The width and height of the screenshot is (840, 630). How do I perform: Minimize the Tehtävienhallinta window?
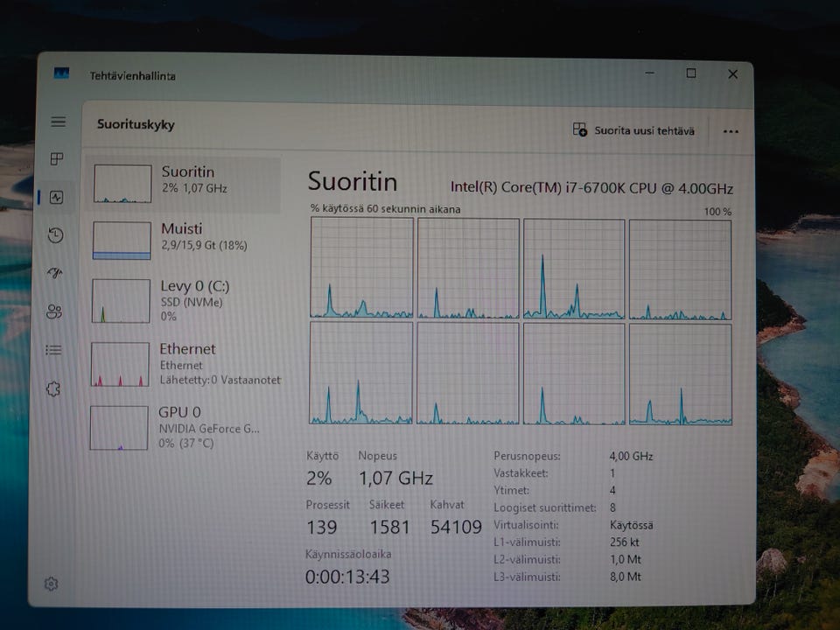650,73
